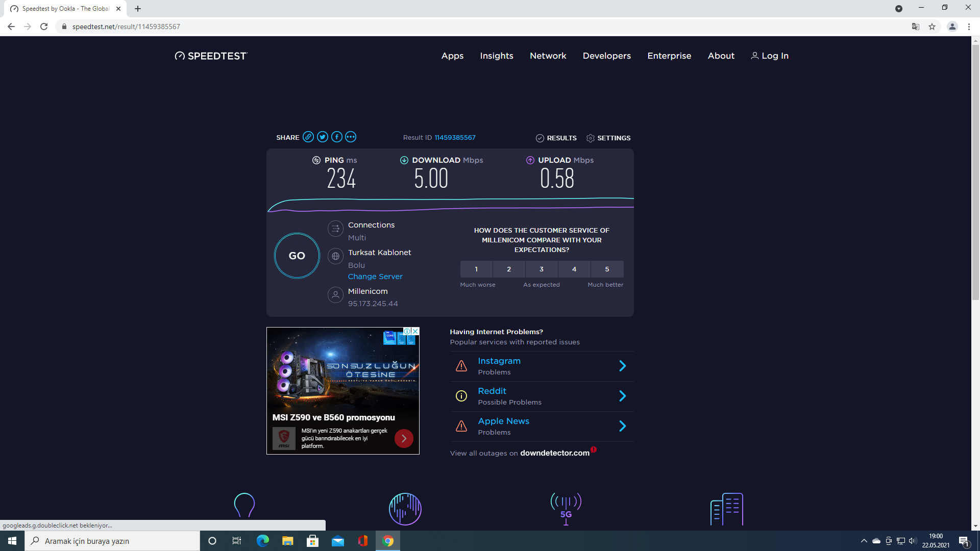The image size is (980, 551).
Task: Expand Apple News problems chevron
Action: (622, 426)
